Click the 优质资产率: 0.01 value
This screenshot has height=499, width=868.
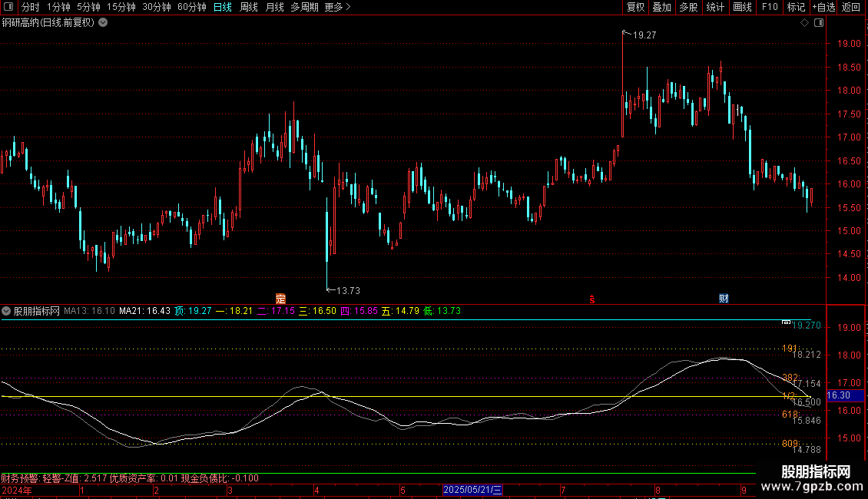coord(144,478)
